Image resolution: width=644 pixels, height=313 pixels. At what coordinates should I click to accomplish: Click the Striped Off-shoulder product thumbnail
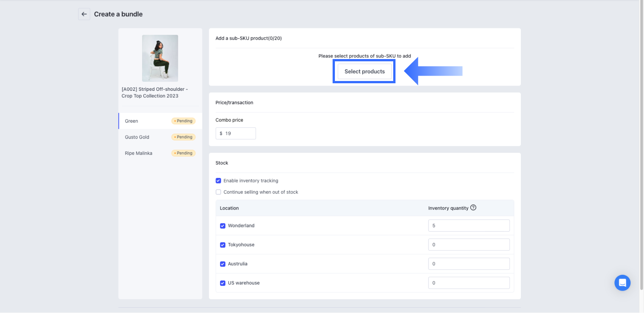pyautogui.click(x=160, y=58)
